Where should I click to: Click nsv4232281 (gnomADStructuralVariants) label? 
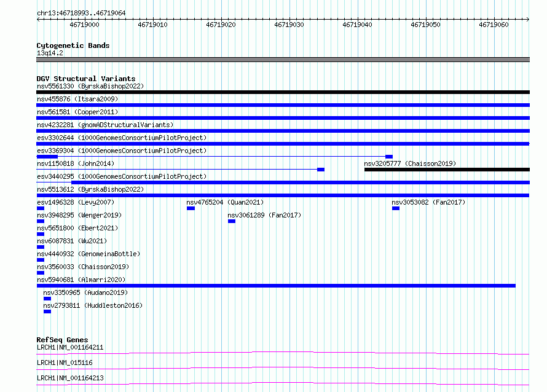(x=105, y=125)
